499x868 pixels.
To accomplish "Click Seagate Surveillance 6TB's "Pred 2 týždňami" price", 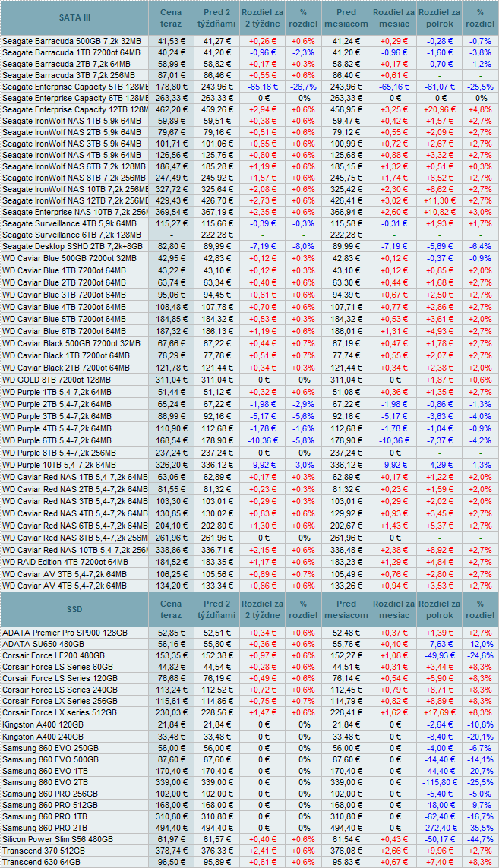I will (x=216, y=235).
